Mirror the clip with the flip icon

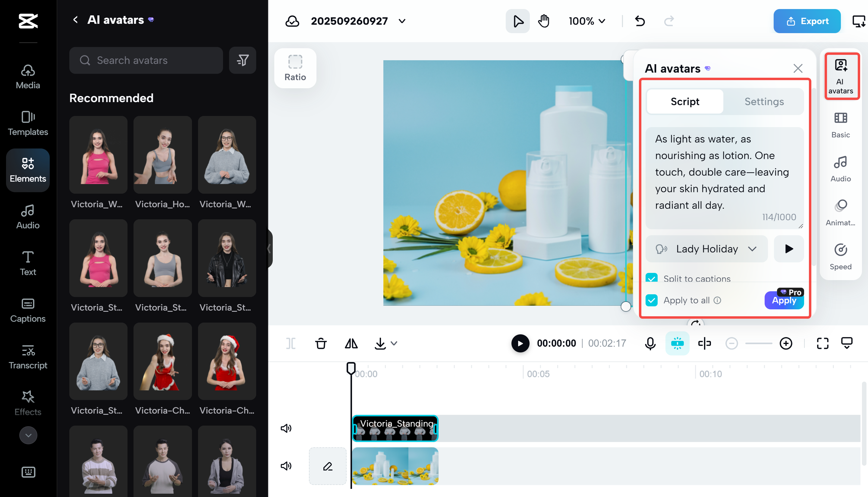point(351,343)
